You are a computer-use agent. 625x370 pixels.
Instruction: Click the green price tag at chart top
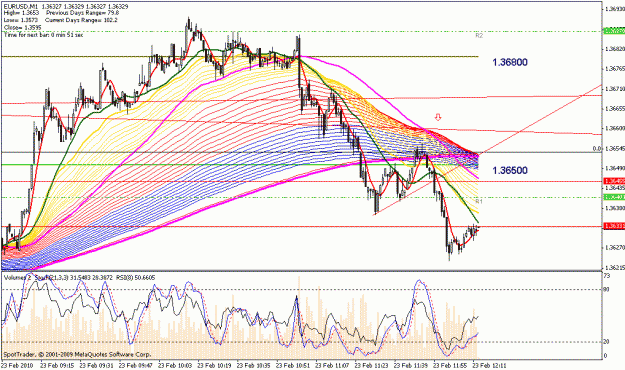[x=615, y=31]
